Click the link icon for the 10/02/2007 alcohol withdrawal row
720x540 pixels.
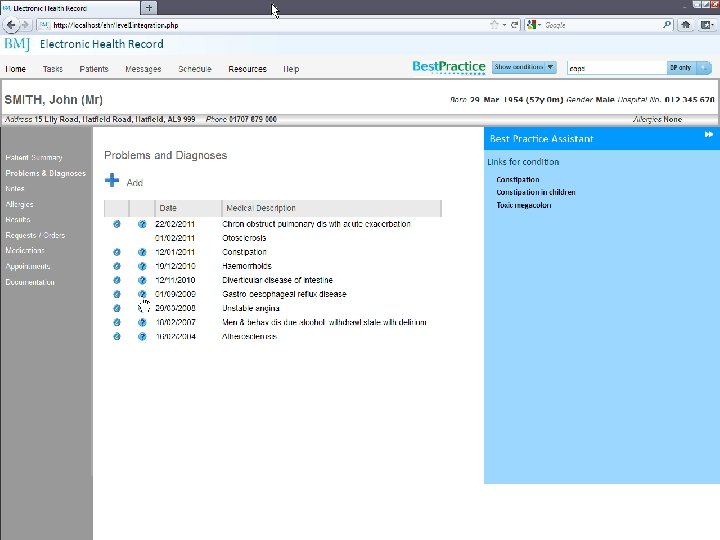click(x=117, y=322)
